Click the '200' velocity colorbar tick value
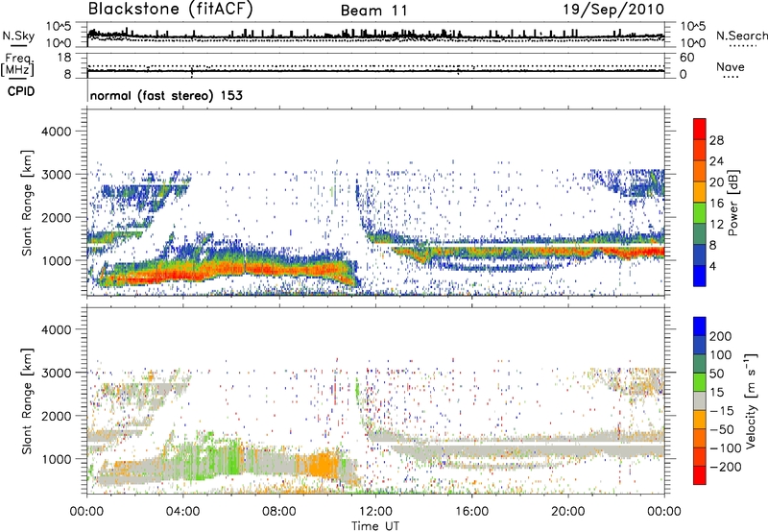The width and height of the screenshot is (768, 532). pos(721,336)
